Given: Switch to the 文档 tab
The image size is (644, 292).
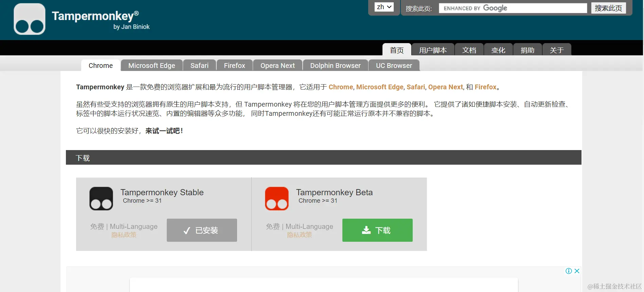Looking at the screenshot, I should coord(469,50).
